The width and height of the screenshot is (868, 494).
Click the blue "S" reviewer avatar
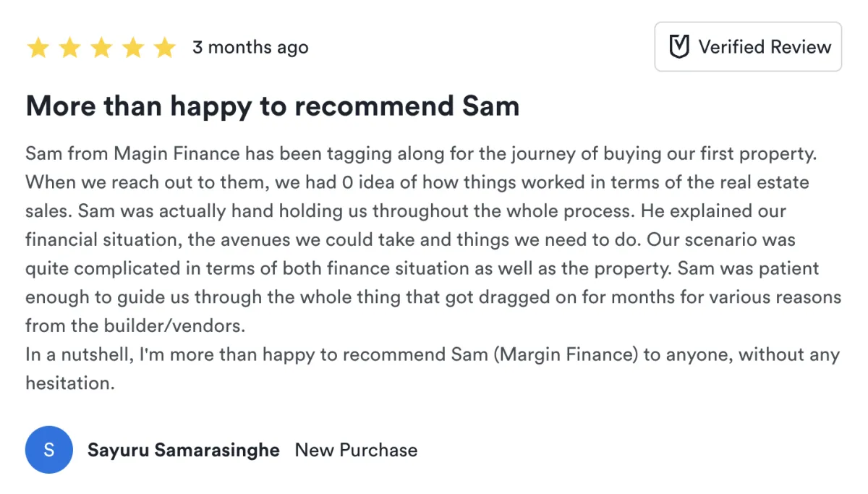49,450
